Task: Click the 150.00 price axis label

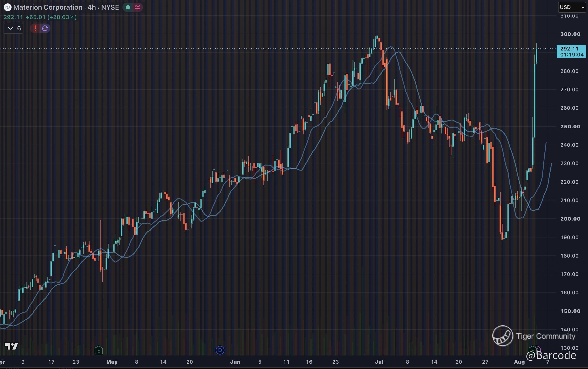Action: pos(570,311)
